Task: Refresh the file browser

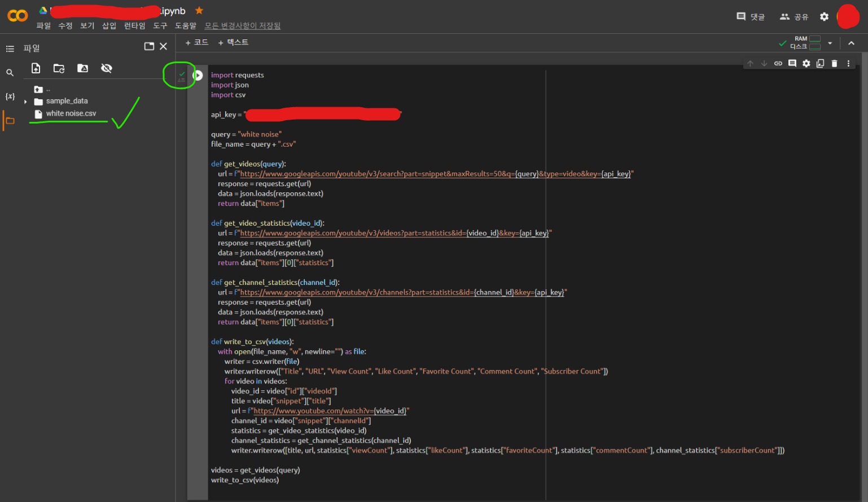Action: [x=59, y=68]
